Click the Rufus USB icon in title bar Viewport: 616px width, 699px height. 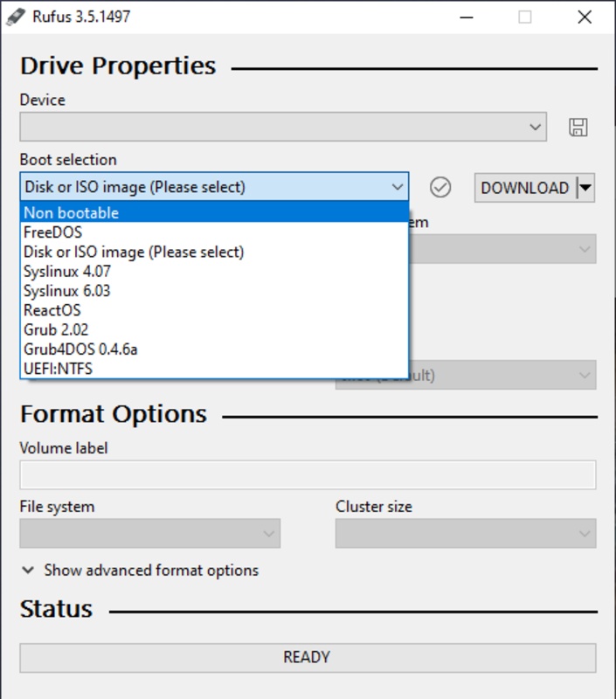click(x=16, y=17)
